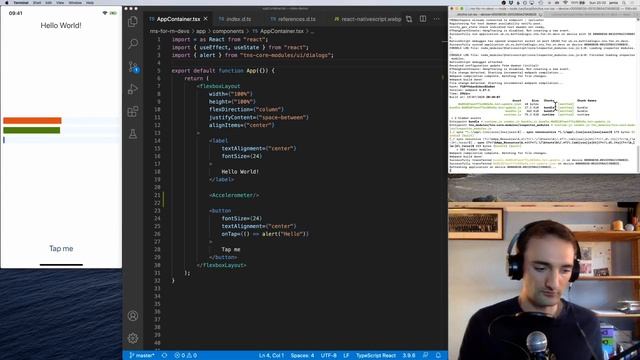
Task: Click the 'Hello World!' label in simulator
Action: point(61,25)
